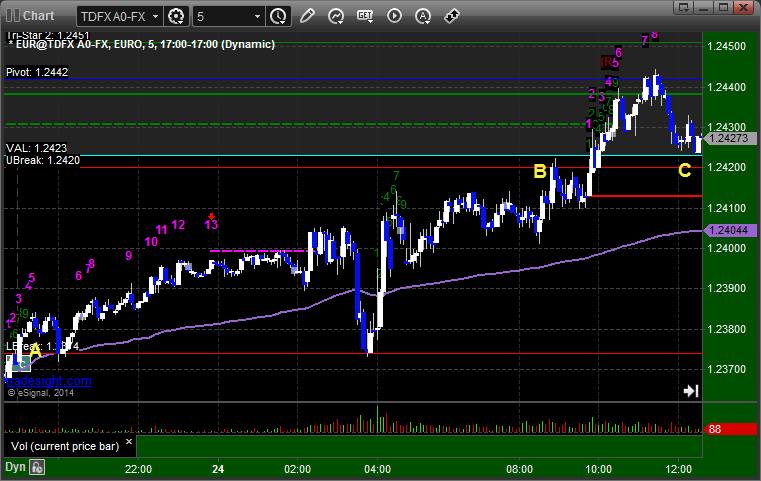The width and height of the screenshot is (761, 481).
Task: Expand the TDFX A0-FX symbol dropdown
Action: (x=155, y=17)
